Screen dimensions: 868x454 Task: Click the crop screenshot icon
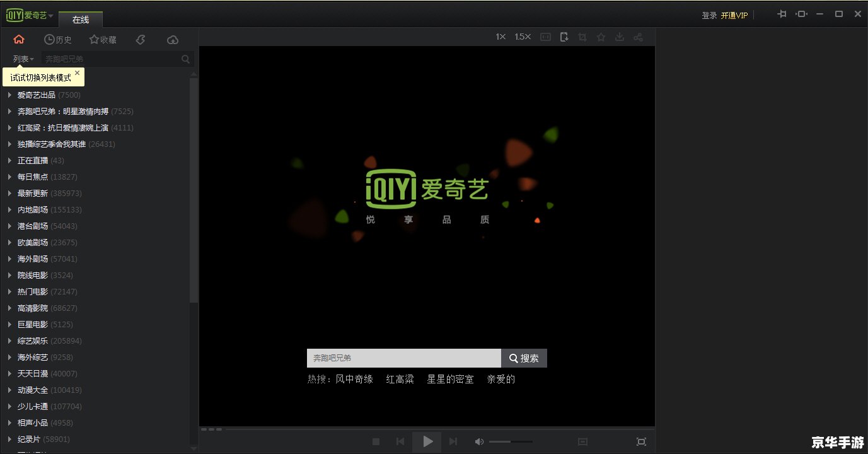click(x=582, y=37)
